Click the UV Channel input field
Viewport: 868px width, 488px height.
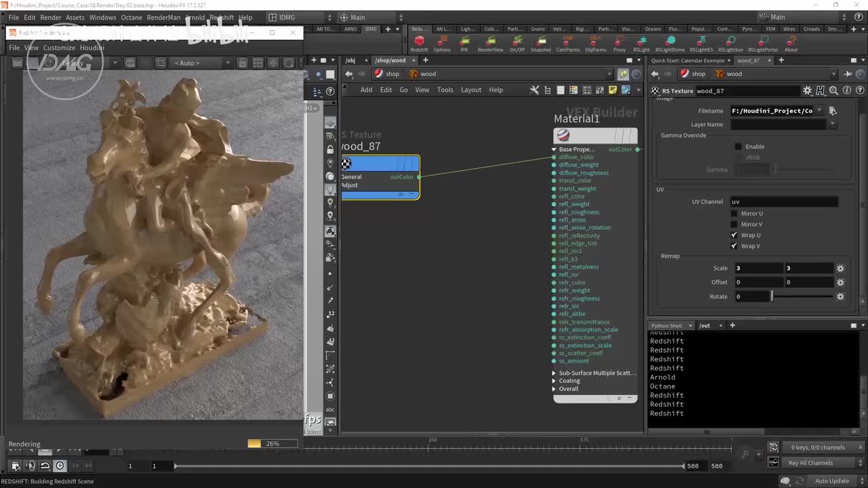click(783, 201)
